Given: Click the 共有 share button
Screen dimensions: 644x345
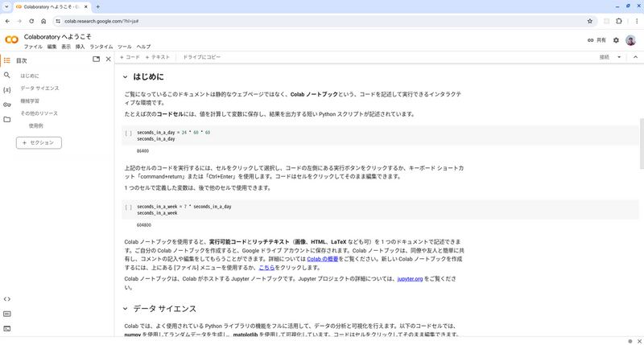Looking at the screenshot, I should click(x=597, y=40).
